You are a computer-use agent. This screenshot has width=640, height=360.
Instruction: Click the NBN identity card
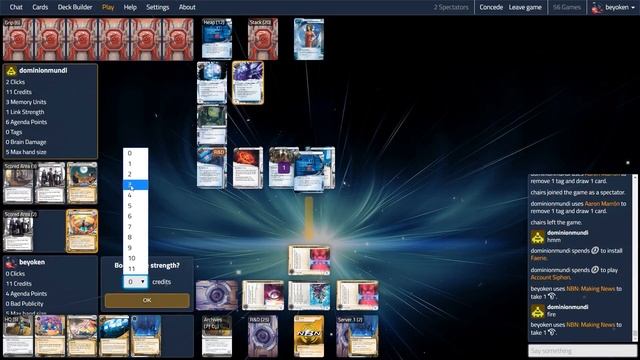[309, 336]
